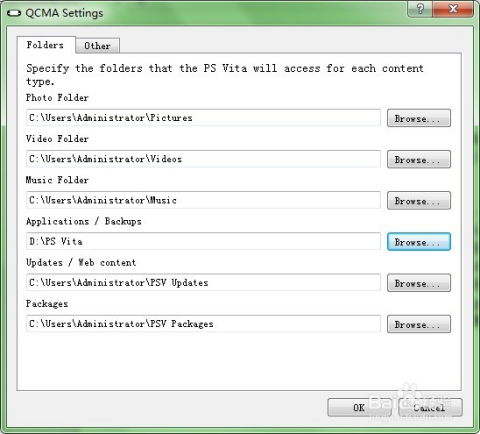Viewport: 480px width, 434px height.
Task: Switch to the Folders tab
Action: coord(46,45)
